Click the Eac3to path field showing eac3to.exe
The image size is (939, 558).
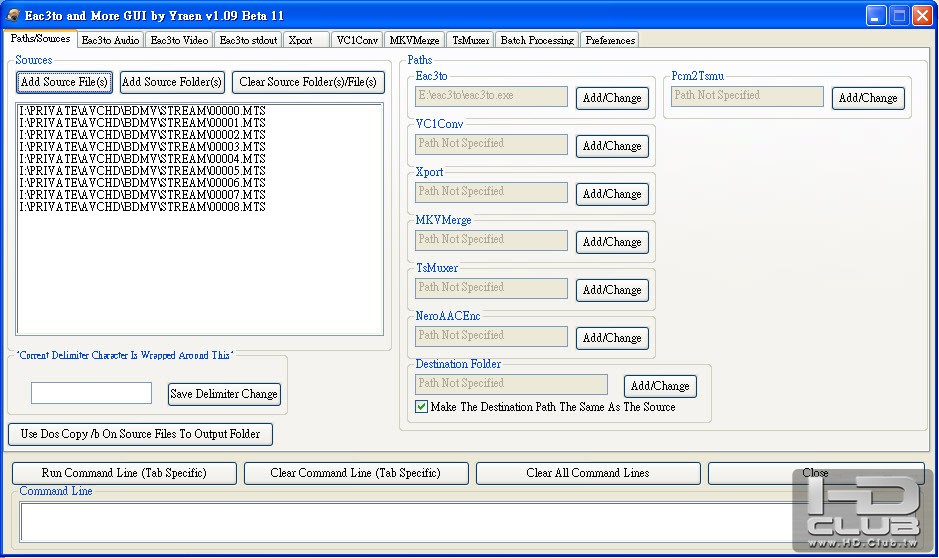pyautogui.click(x=491, y=96)
